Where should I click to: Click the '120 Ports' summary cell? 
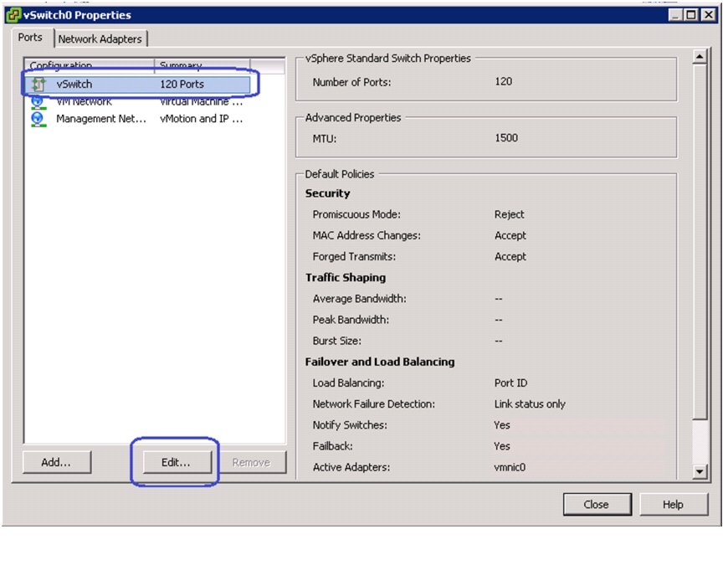182,85
